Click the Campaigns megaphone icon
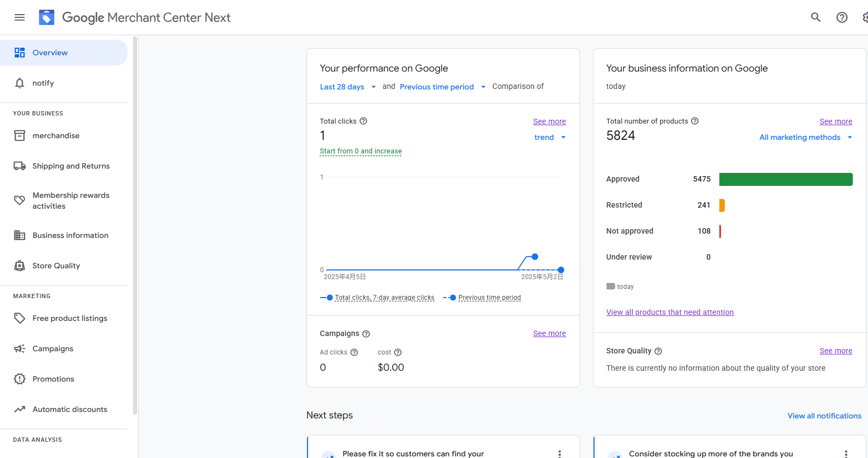 click(20, 349)
